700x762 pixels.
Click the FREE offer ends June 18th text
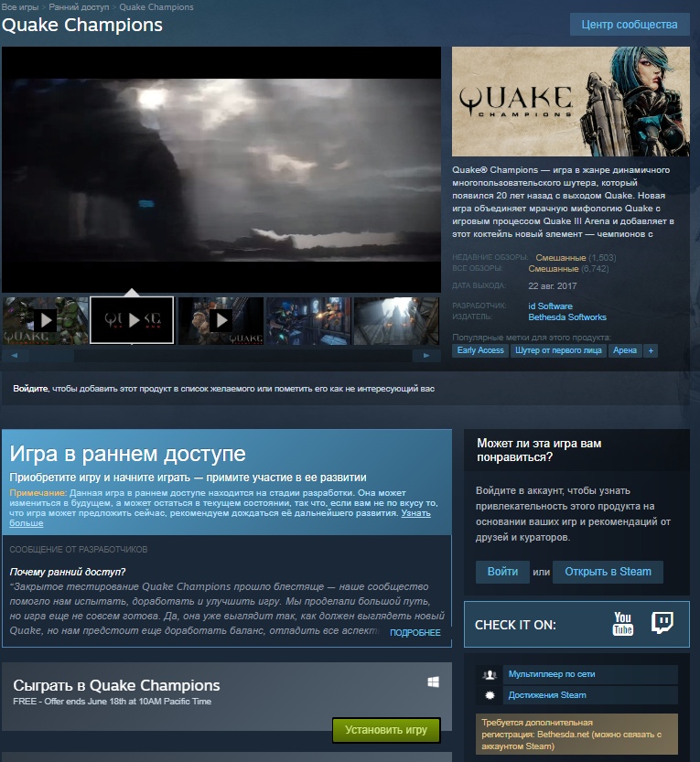click(113, 702)
